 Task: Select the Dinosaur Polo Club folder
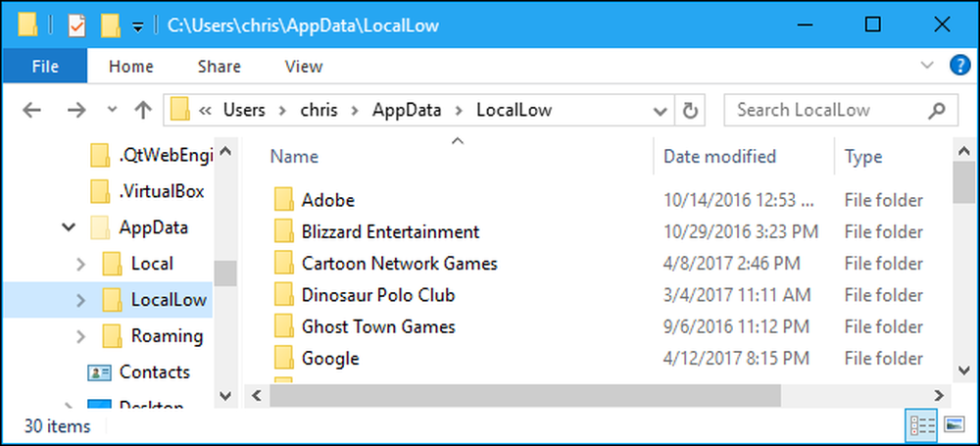378,295
